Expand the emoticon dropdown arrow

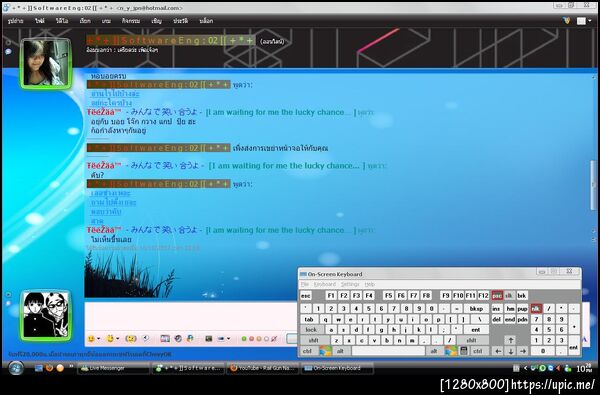click(99, 339)
